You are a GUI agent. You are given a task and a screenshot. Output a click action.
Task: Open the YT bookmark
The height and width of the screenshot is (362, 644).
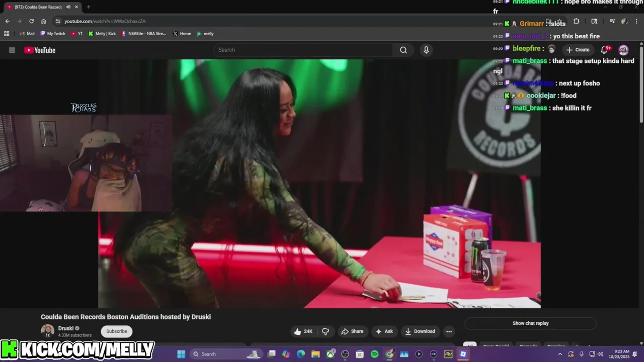[77, 34]
